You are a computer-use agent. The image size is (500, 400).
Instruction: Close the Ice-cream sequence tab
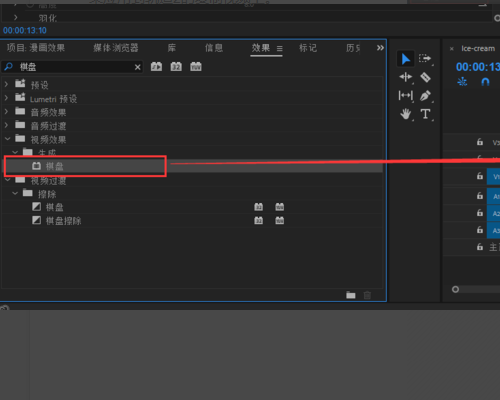click(x=452, y=49)
